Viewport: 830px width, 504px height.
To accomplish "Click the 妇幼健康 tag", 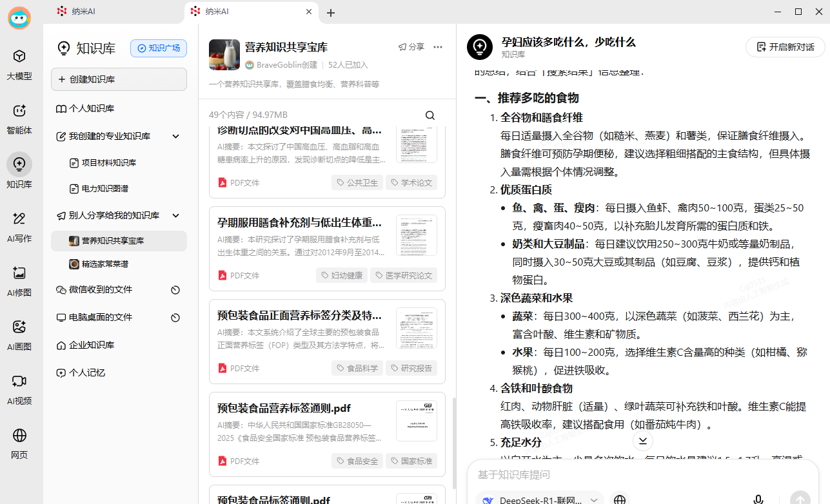I will point(342,275).
